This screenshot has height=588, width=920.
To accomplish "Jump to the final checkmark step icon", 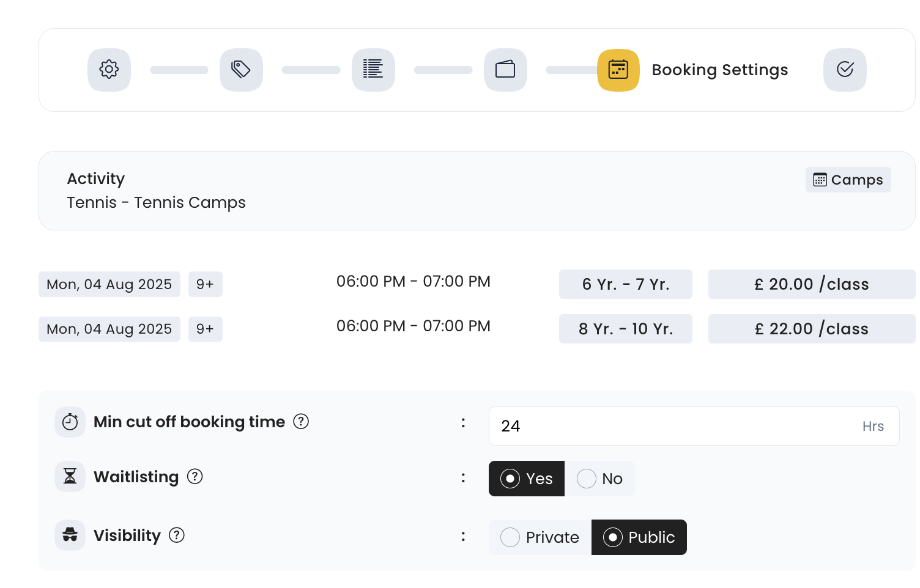I will (845, 70).
